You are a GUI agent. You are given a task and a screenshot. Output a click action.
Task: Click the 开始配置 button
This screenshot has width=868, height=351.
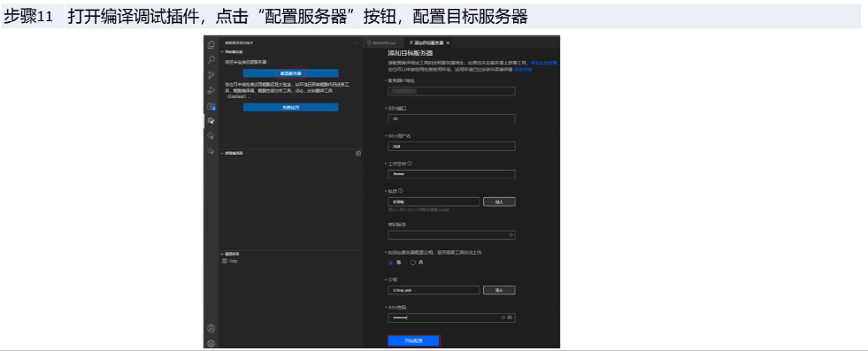pos(413,341)
